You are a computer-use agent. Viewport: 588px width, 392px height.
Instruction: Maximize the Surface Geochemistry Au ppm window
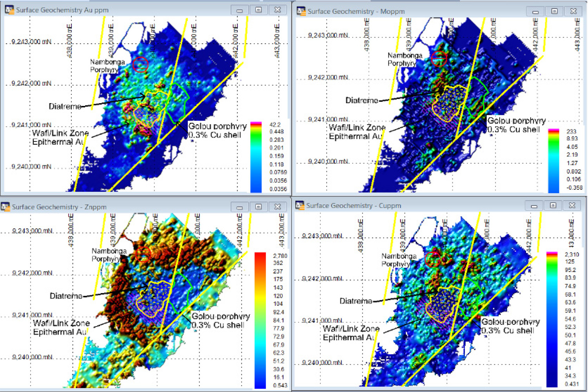coord(259,10)
